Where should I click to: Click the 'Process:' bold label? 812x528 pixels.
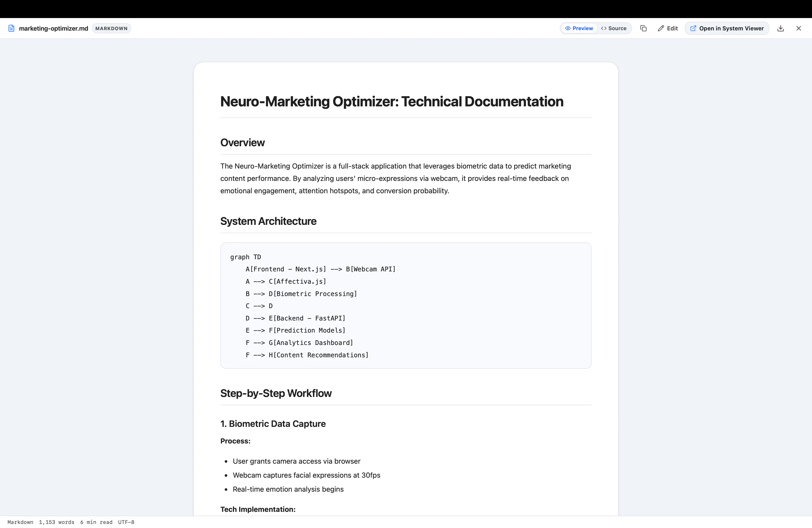click(x=236, y=441)
